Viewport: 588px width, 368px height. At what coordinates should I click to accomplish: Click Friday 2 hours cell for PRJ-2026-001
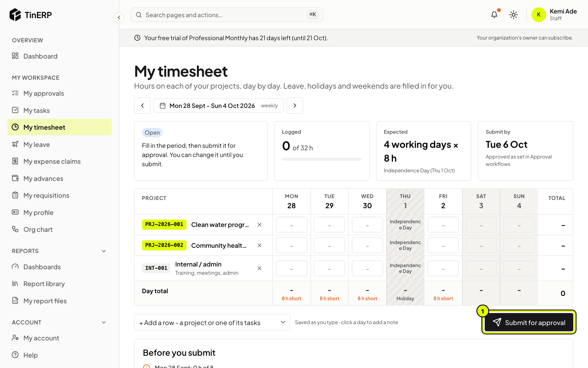coord(443,225)
